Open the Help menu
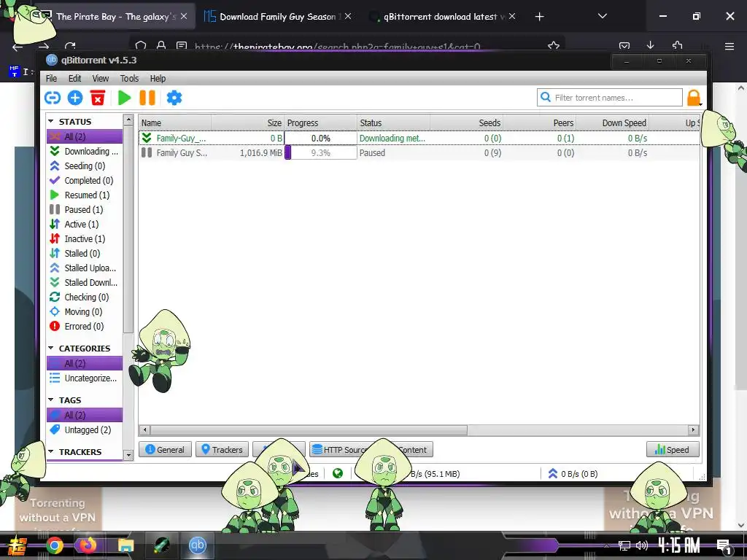The image size is (747, 560). pos(158,79)
